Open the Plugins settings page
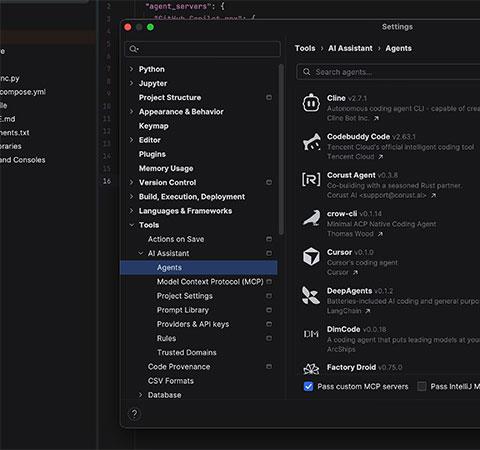 [152, 154]
